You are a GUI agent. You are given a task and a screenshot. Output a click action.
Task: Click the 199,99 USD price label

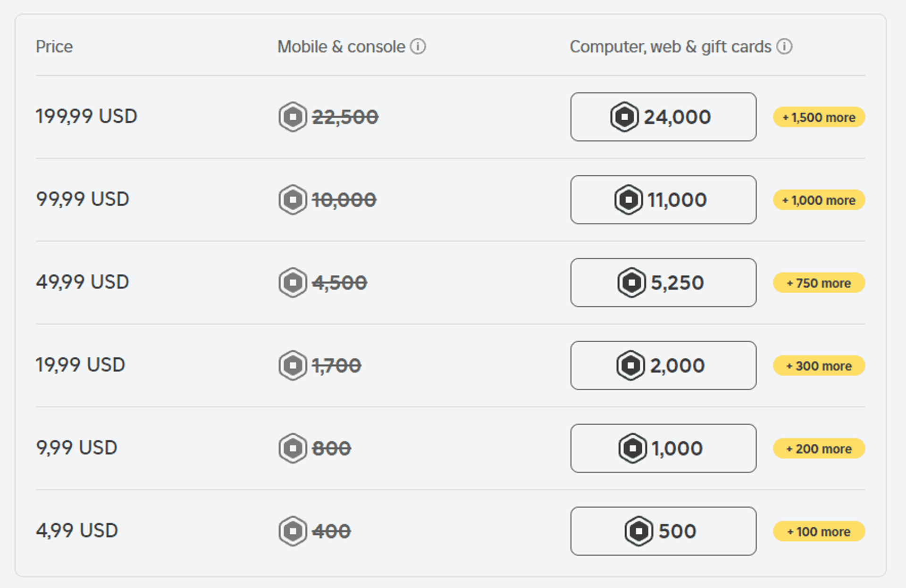click(86, 116)
